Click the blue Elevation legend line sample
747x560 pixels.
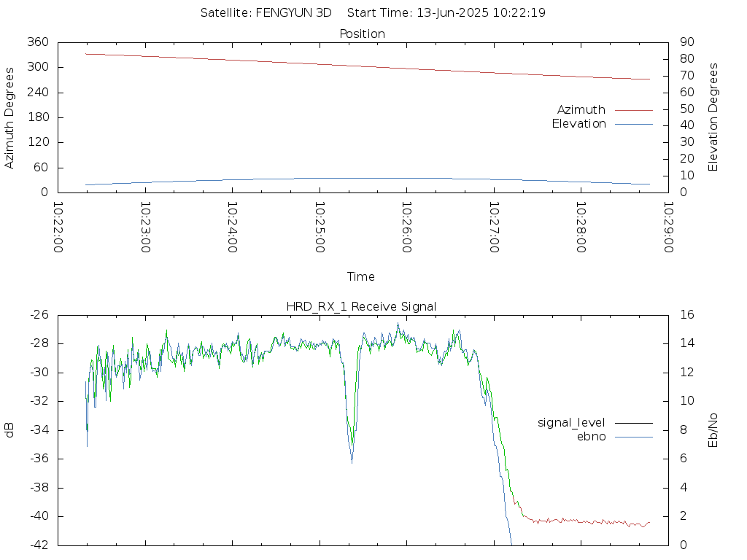click(634, 124)
